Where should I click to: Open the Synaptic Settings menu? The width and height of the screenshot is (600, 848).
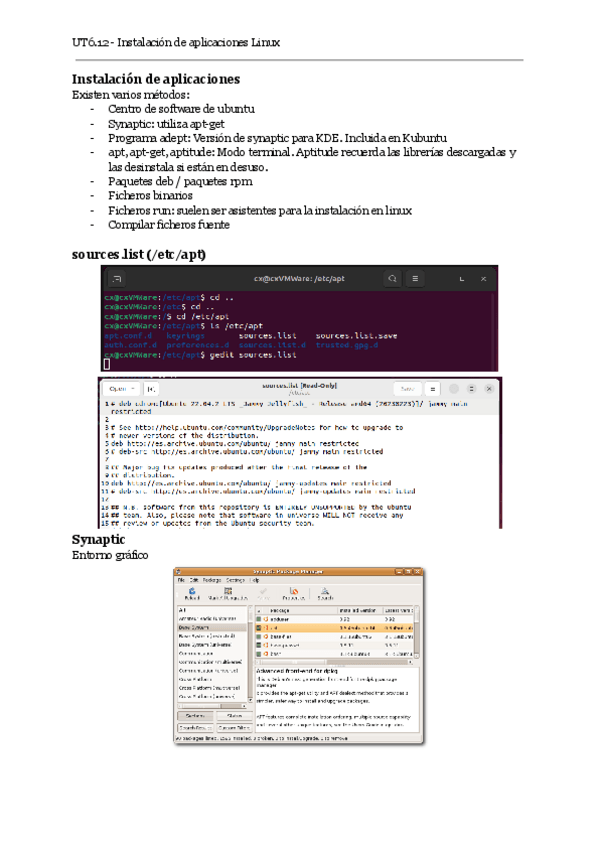235,580
